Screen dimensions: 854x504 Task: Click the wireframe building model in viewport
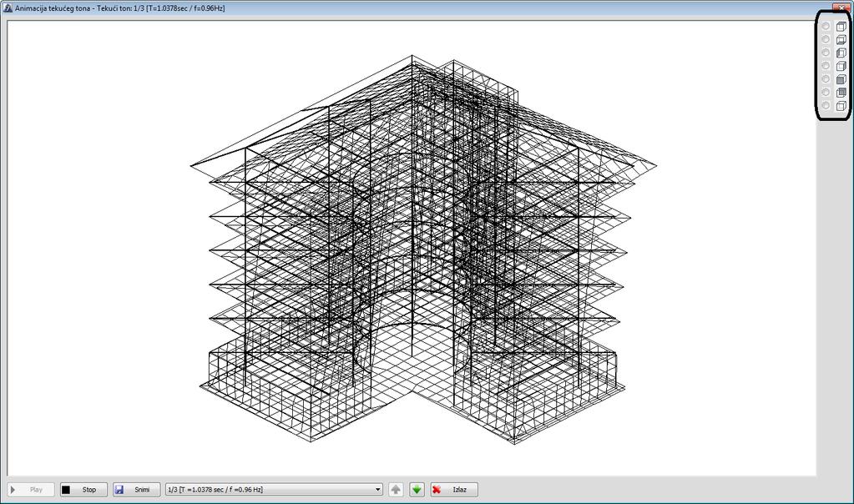click(x=423, y=249)
